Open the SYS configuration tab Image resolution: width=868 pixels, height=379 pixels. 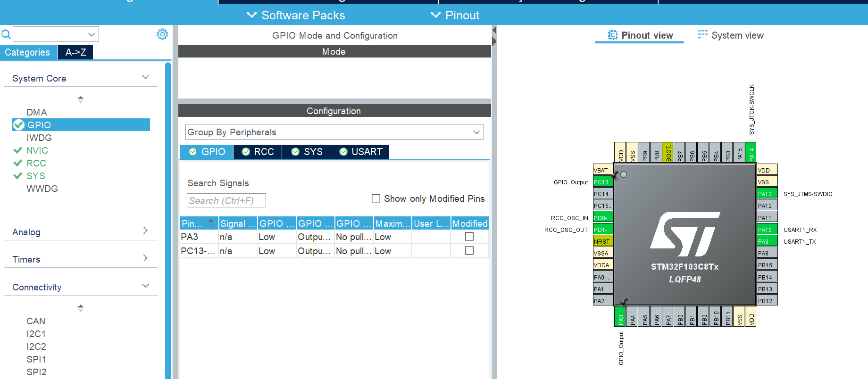click(307, 152)
